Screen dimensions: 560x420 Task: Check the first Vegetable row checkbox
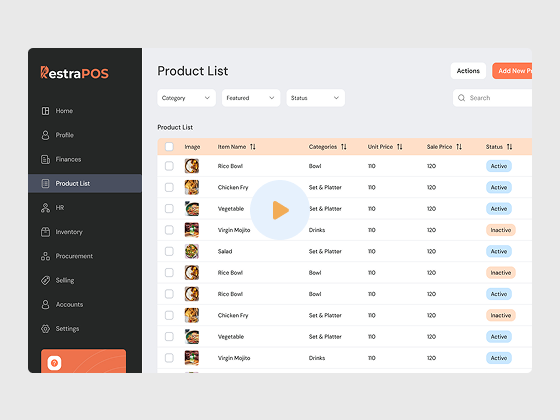(169, 209)
